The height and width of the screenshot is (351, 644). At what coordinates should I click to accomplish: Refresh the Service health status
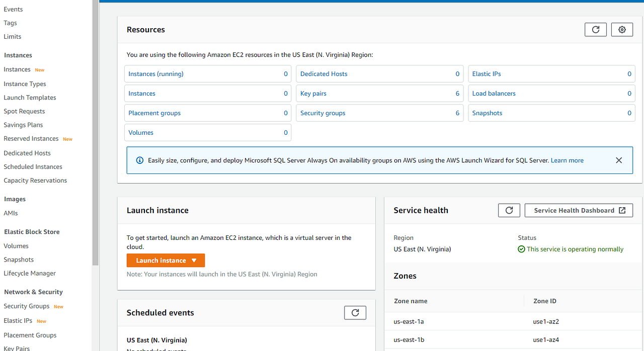(509, 210)
